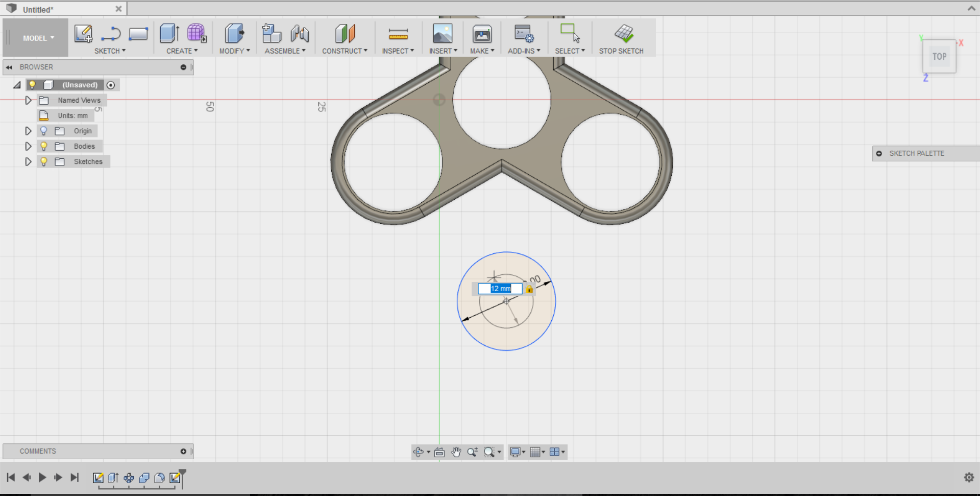Click the Create Form icon
This screenshot has width=980, height=496.
click(197, 34)
